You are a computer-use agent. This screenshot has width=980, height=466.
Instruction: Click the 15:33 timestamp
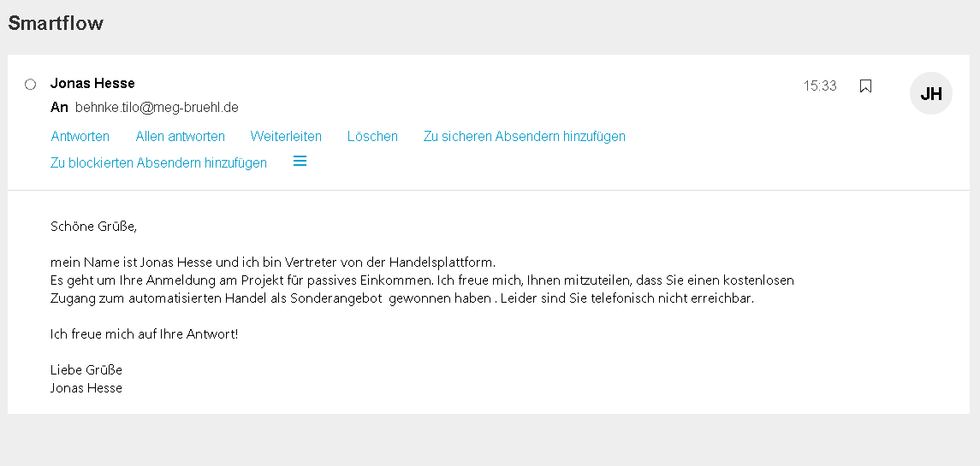coord(820,86)
